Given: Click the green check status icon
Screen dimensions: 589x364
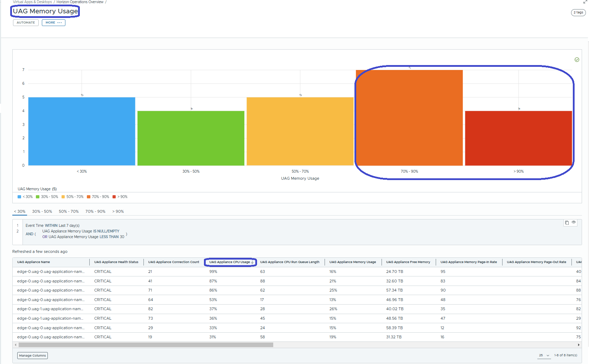Looking at the screenshot, I should point(577,60).
